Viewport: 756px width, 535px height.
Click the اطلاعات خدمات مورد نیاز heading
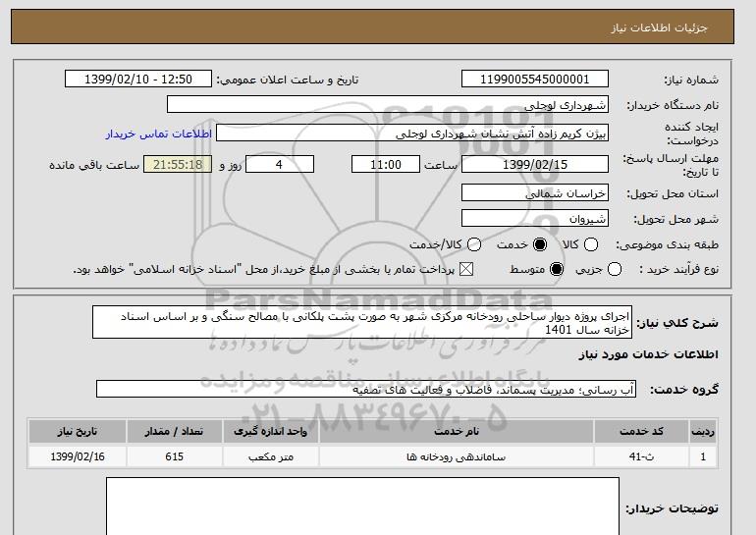pyautogui.click(x=648, y=354)
